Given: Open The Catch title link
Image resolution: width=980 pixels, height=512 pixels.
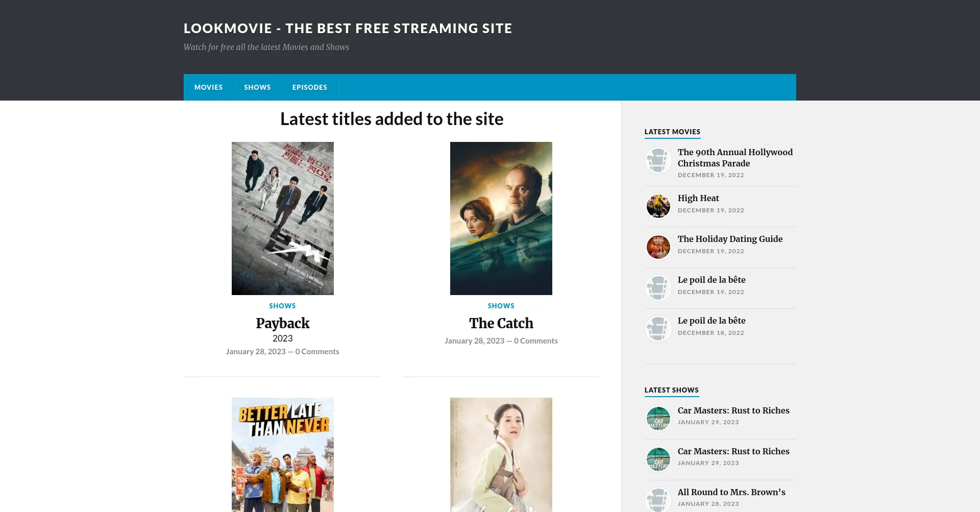Looking at the screenshot, I should pos(501,323).
